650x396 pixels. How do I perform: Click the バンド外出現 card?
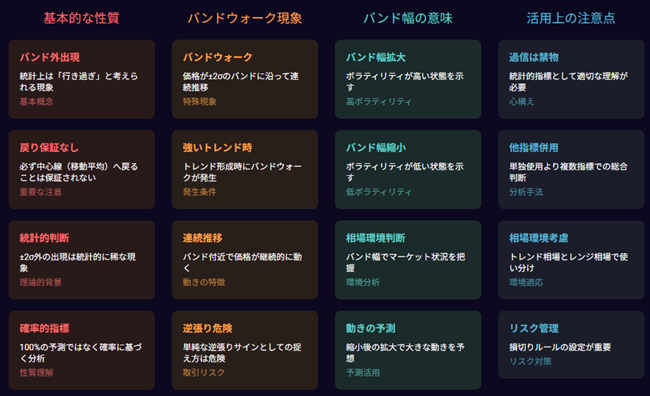(82, 79)
